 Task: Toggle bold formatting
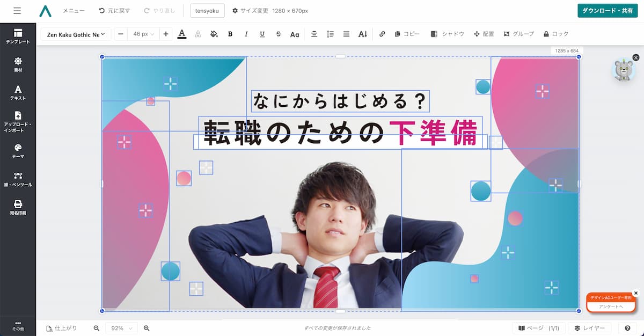click(230, 34)
